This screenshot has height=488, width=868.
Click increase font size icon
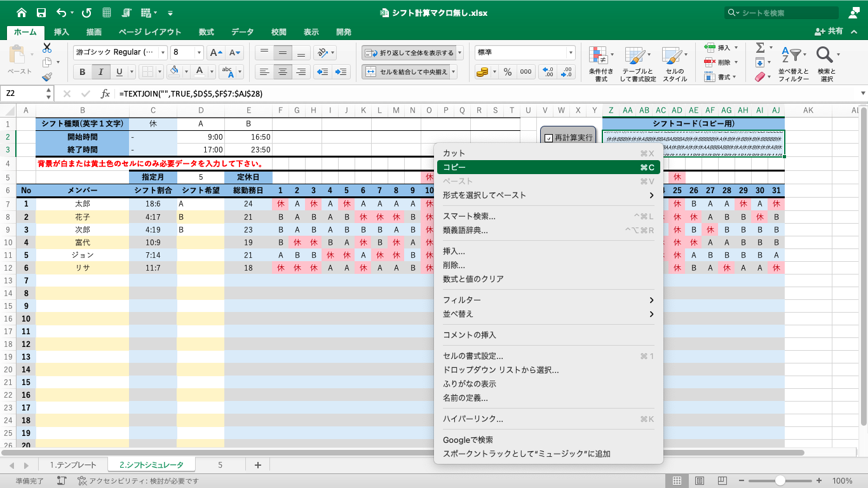click(x=216, y=53)
